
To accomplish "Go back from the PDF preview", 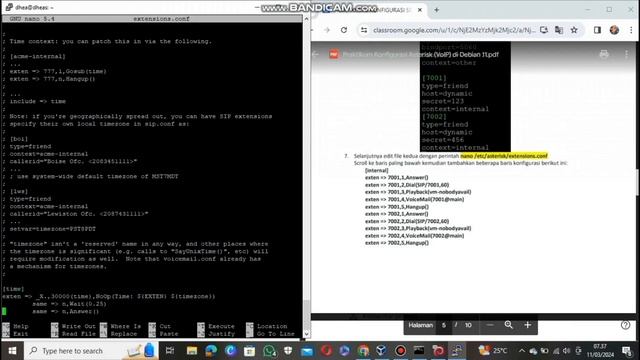I will pos(316,54).
